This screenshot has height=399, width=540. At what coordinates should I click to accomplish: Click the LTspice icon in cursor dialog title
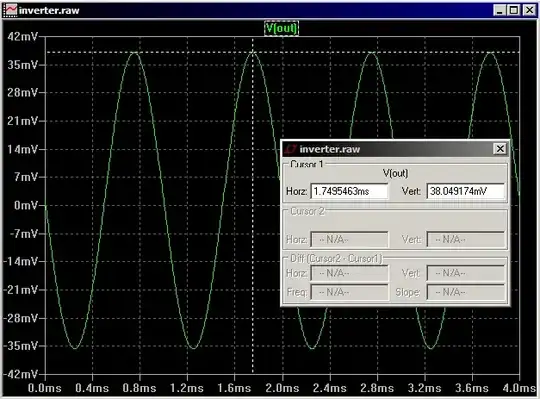291,149
